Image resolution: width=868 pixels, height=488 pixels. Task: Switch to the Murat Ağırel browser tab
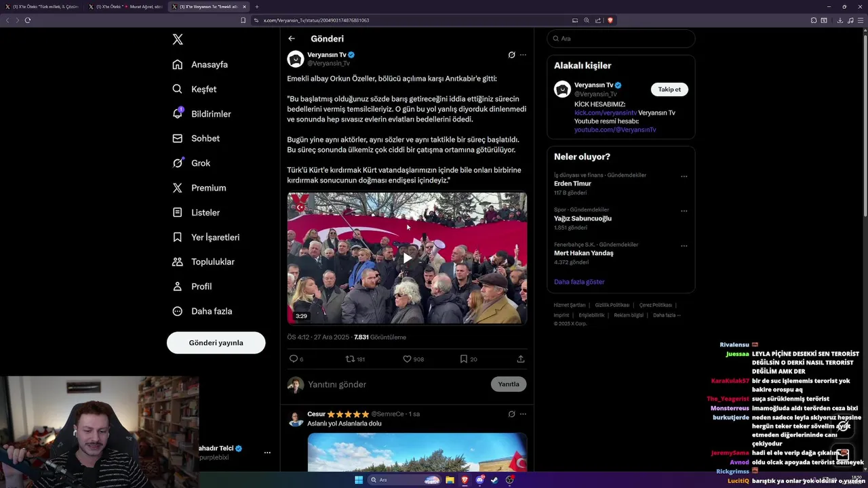(x=125, y=7)
